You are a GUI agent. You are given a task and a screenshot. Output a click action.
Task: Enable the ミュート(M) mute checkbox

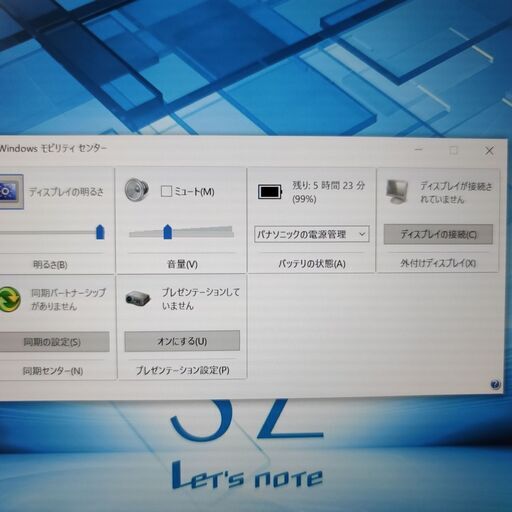click(x=166, y=191)
